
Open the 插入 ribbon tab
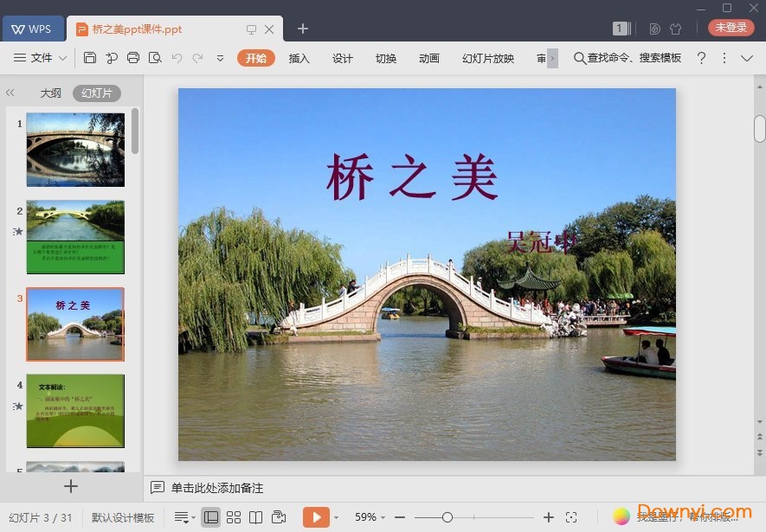pos(299,58)
